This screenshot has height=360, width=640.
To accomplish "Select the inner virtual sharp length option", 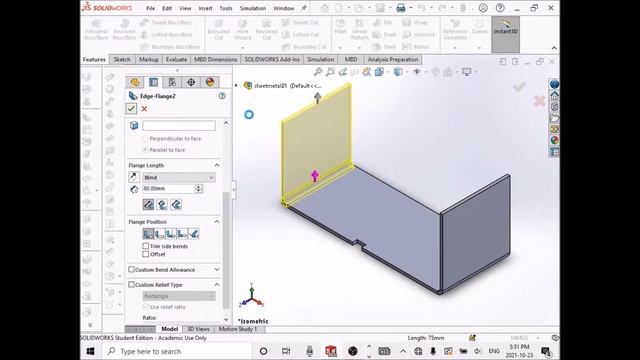I will (x=162, y=204).
